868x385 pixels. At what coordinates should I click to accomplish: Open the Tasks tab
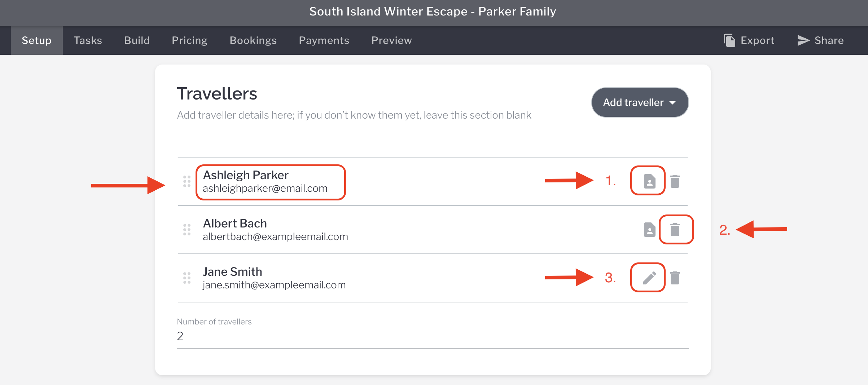click(x=88, y=40)
